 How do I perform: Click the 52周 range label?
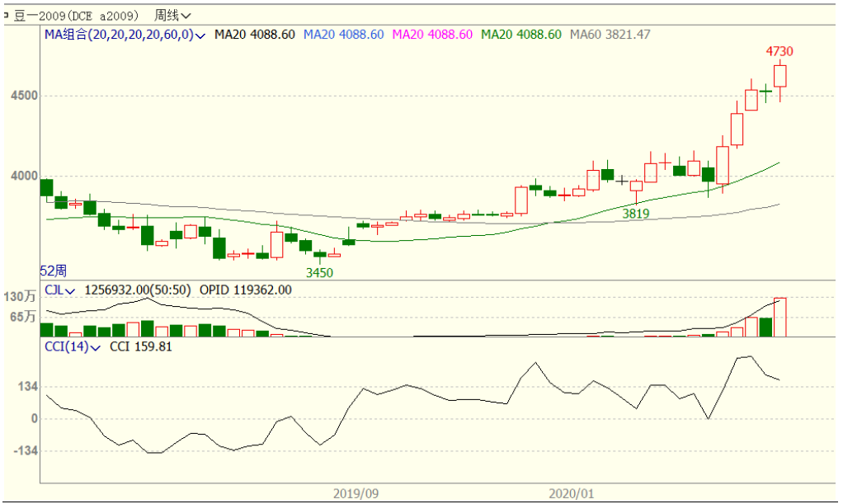tap(54, 271)
